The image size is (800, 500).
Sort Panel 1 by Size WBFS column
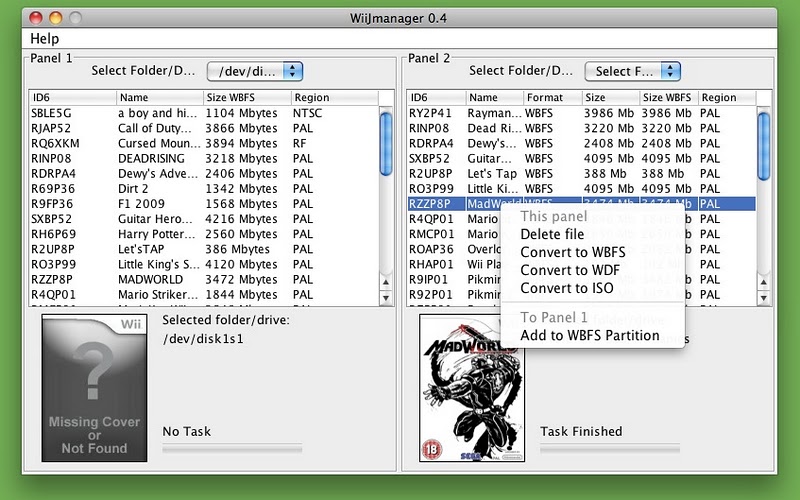246,98
